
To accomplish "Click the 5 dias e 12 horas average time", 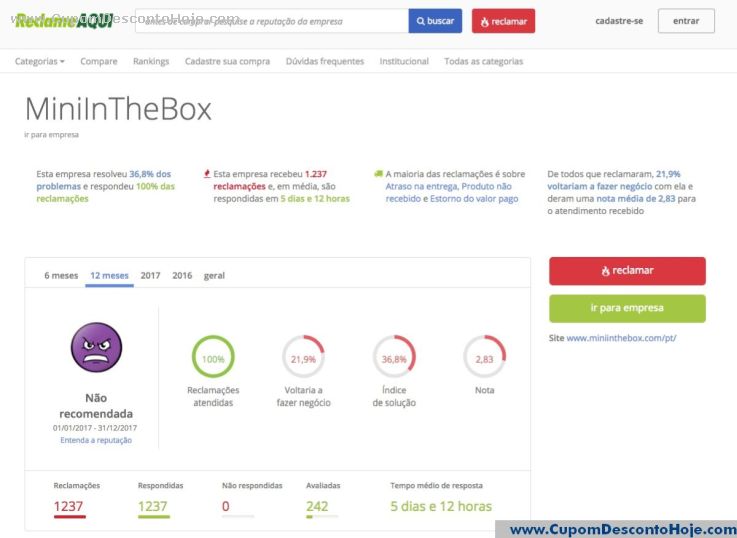I will click(x=441, y=507).
